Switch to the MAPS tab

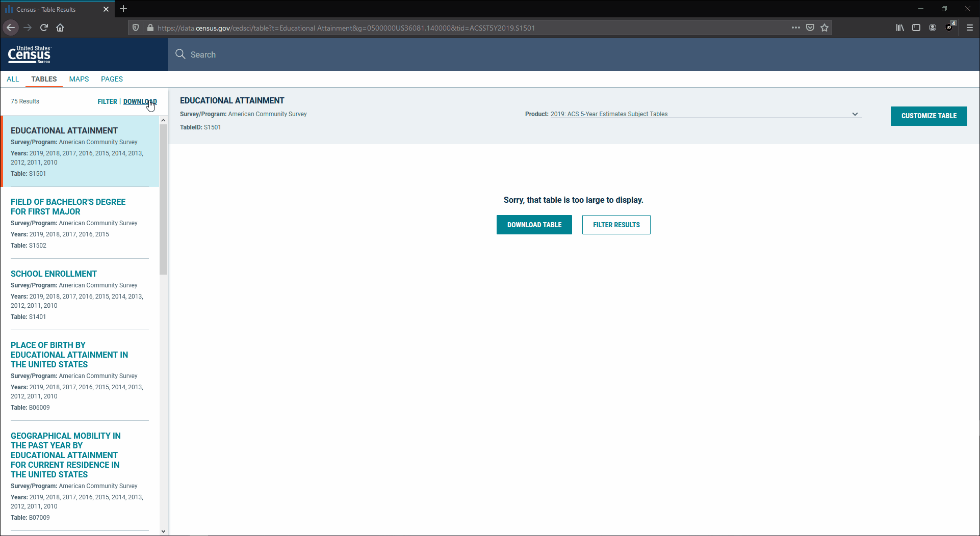tap(79, 79)
